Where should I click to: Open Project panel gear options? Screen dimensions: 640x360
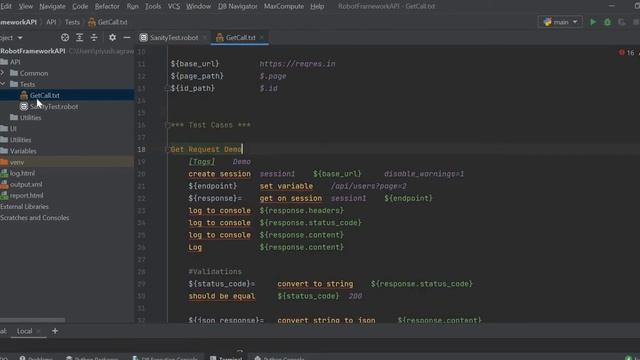tap(112, 38)
